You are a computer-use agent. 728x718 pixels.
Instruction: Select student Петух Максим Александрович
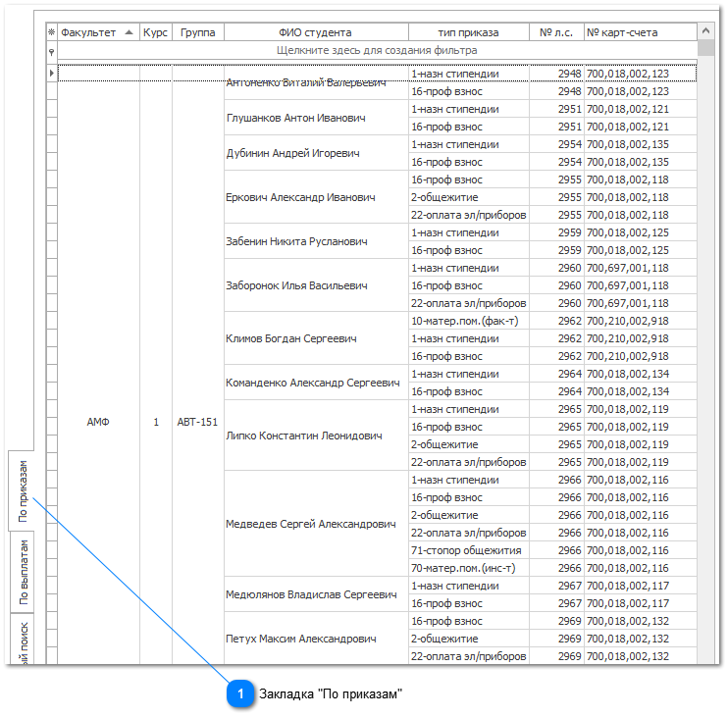[316, 639]
